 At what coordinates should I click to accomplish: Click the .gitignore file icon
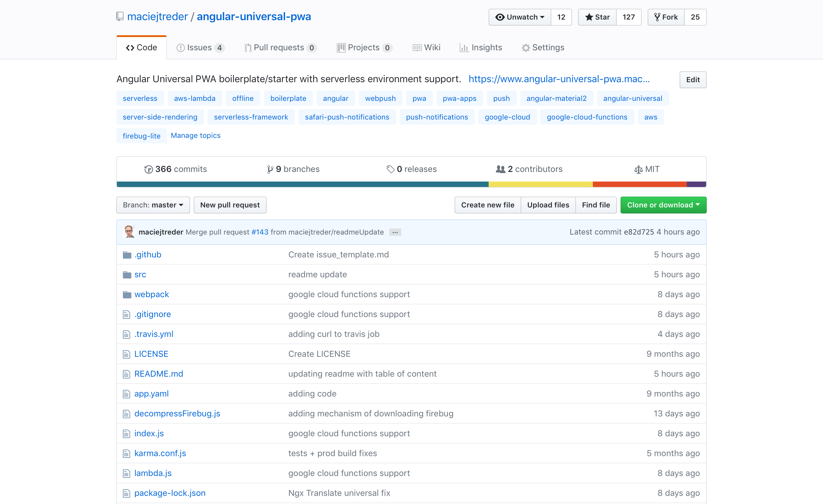[126, 314]
